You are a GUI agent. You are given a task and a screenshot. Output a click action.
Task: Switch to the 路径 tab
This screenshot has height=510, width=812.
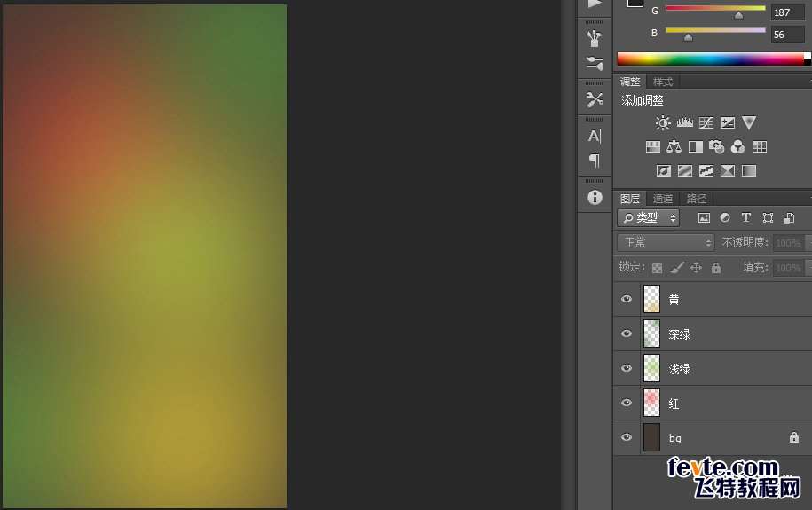point(696,199)
